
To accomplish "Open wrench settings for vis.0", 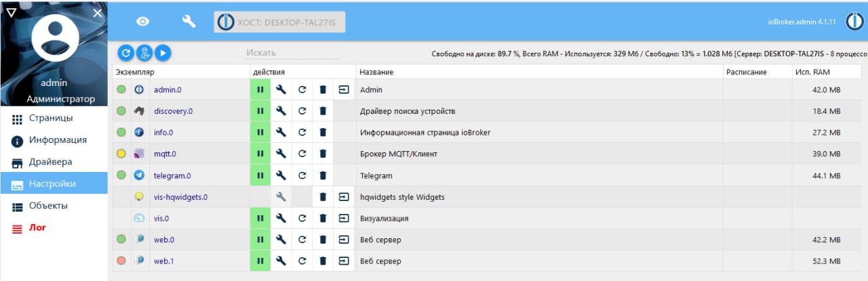I will pos(281,218).
